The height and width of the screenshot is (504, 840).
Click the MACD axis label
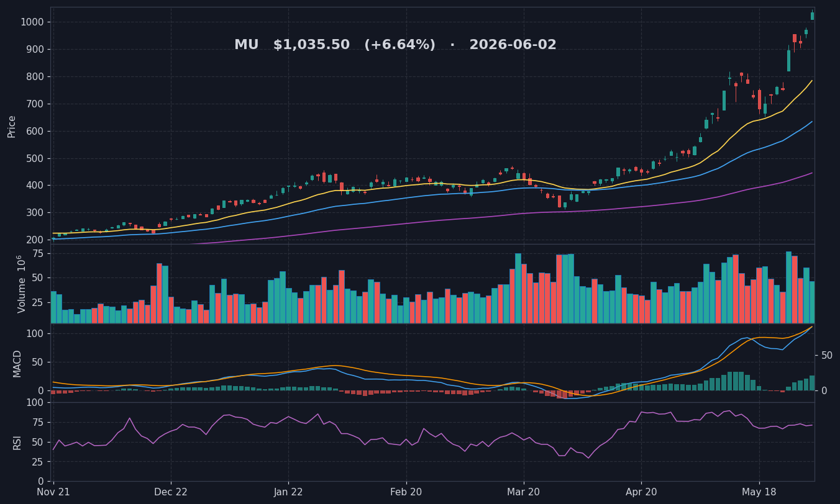(x=17, y=363)
